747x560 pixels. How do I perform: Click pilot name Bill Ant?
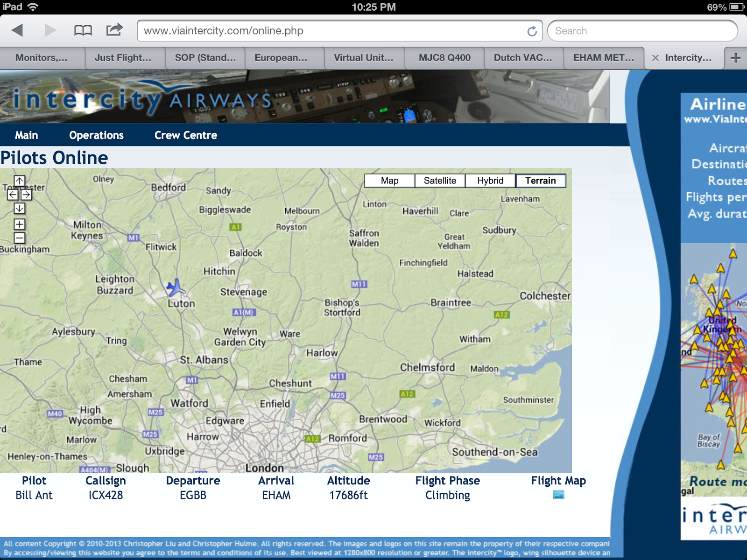tap(34, 495)
